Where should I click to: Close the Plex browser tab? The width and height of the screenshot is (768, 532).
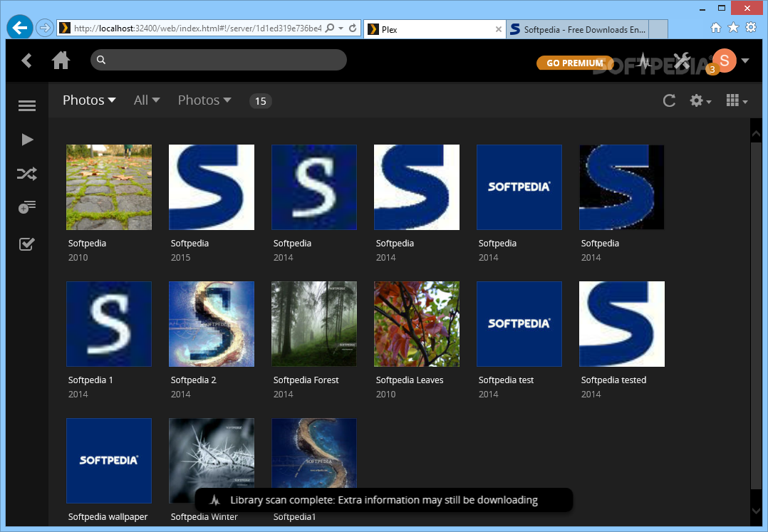(x=499, y=29)
